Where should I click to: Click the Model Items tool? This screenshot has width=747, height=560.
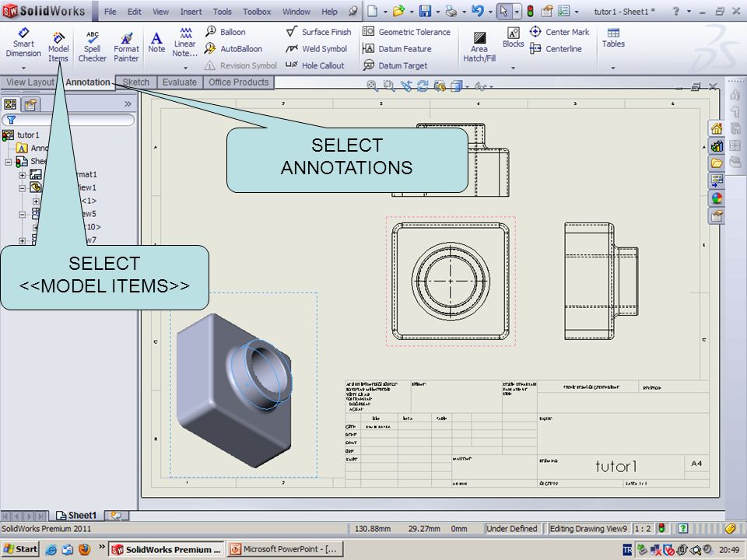[x=58, y=47]
